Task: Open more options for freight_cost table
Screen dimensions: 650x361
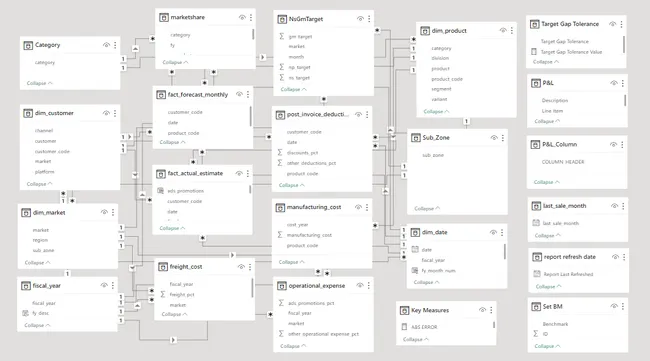Action: click(250, 267)
